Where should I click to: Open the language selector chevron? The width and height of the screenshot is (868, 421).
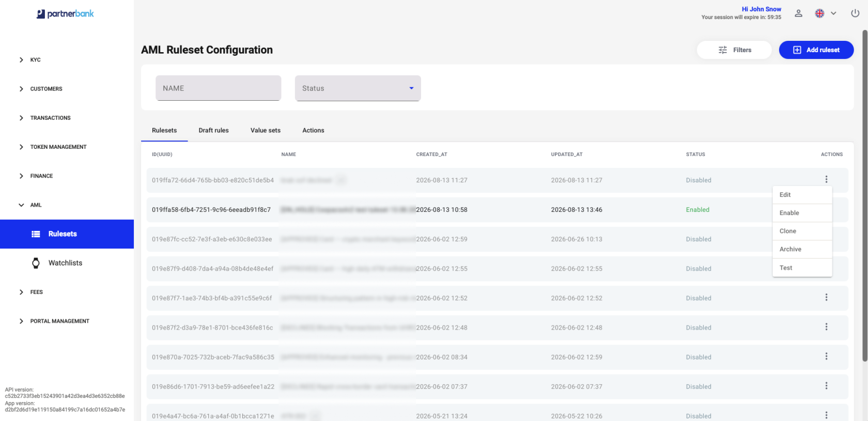point(833,13)
